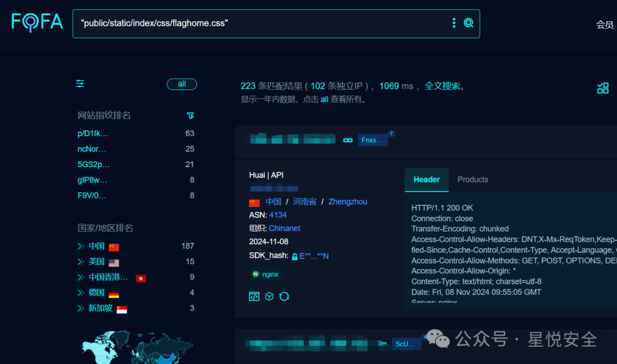Select the F9V/0... fingerprint entry
This screenshot has height=364, width=617.
(x=91, y=196)
